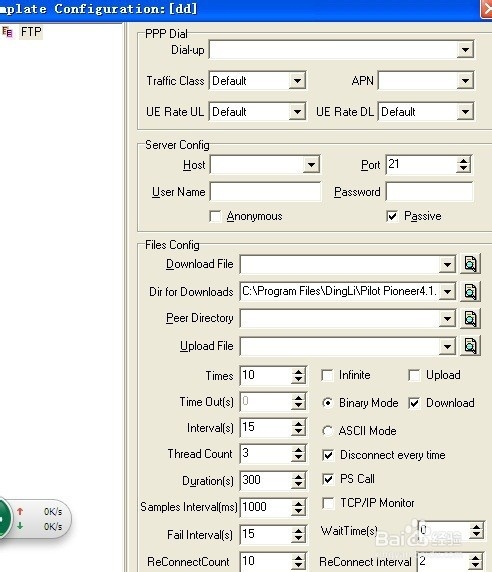Increase the Times value with spinner
492x572 pixels.
point(298,372)
